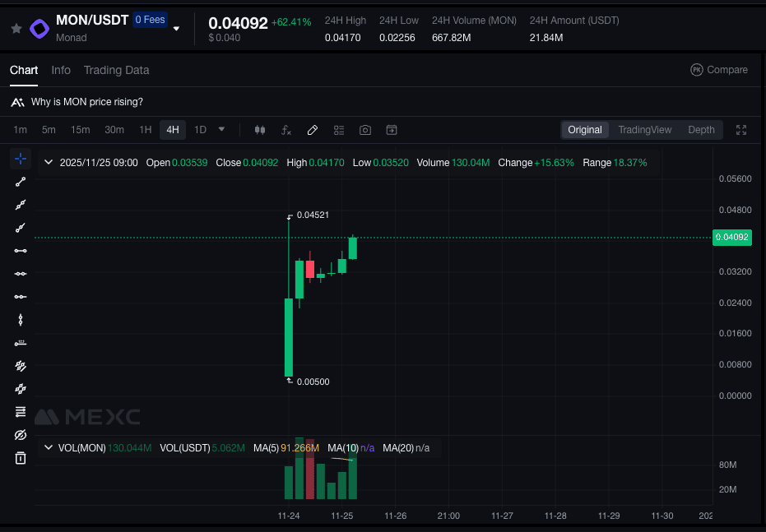Select the pencil drawing tool in toolbar

click(313, 130)
